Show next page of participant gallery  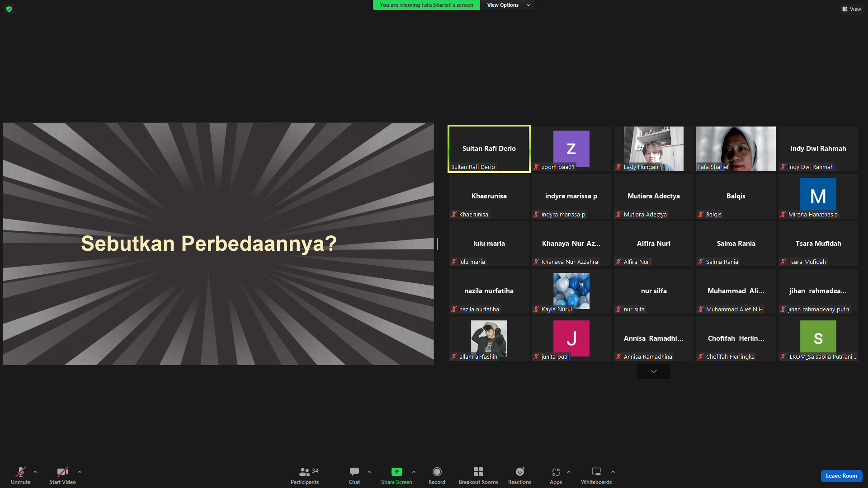pyautogui.click(x=654, y=371)
